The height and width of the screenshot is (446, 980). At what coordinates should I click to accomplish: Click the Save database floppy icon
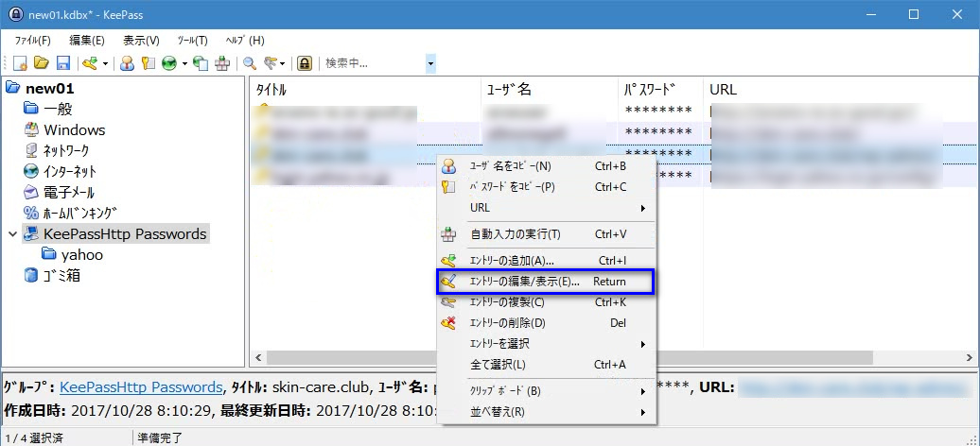pyautogui.click(x=62, y=63)
